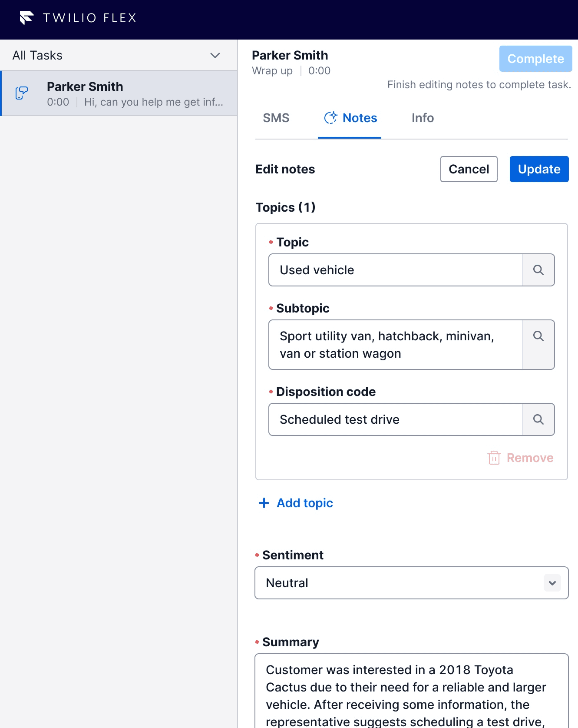
Task: Click the plus icon beside Add topic
Action: click(x=264, y=503)
